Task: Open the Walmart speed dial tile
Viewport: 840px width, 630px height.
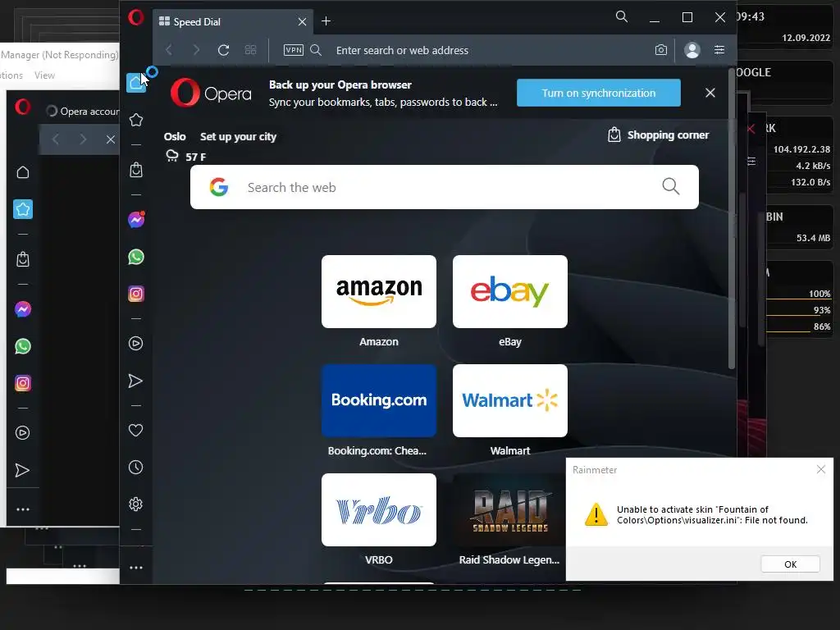Action: tap(510, 400)
